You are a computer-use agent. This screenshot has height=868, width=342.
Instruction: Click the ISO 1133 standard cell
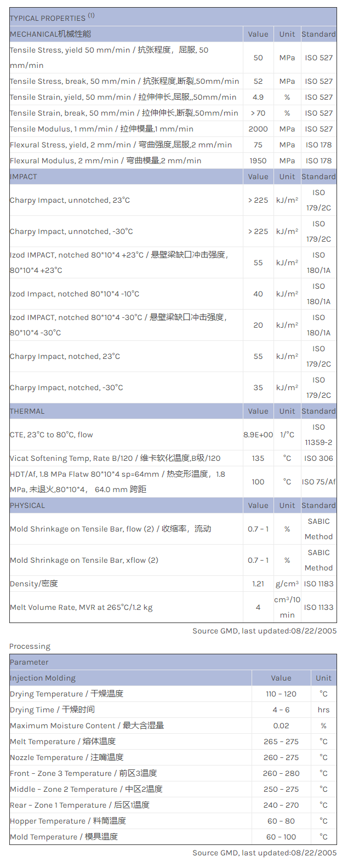point(318,607)
